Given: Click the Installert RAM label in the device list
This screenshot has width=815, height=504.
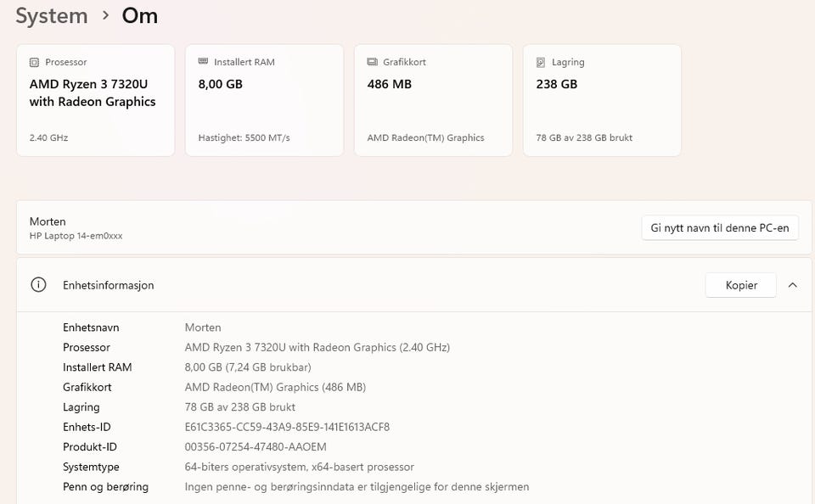Looking at the screenshot, I should pos(97,367).
